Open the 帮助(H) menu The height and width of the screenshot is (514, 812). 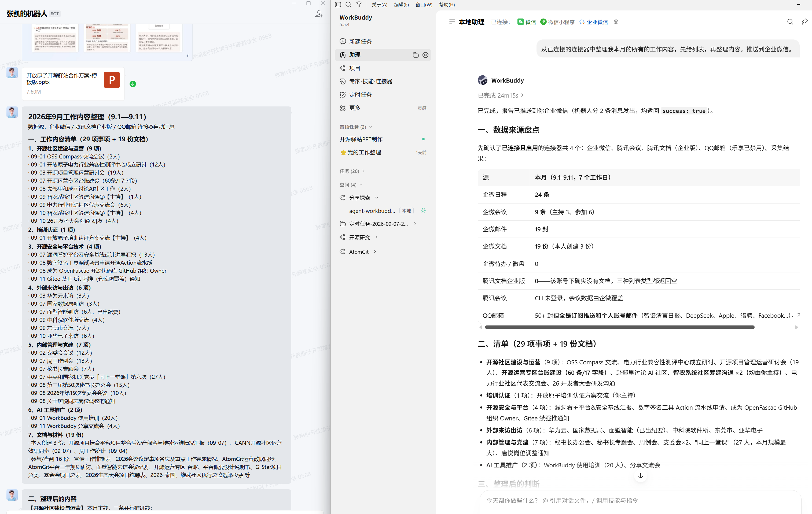tap(447, 5)
